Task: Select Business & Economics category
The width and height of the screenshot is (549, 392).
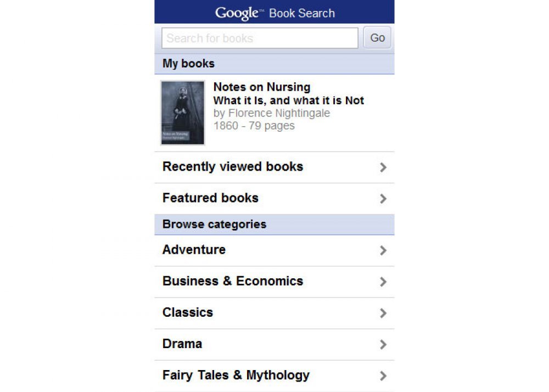Action: click(x=274, y=282)
